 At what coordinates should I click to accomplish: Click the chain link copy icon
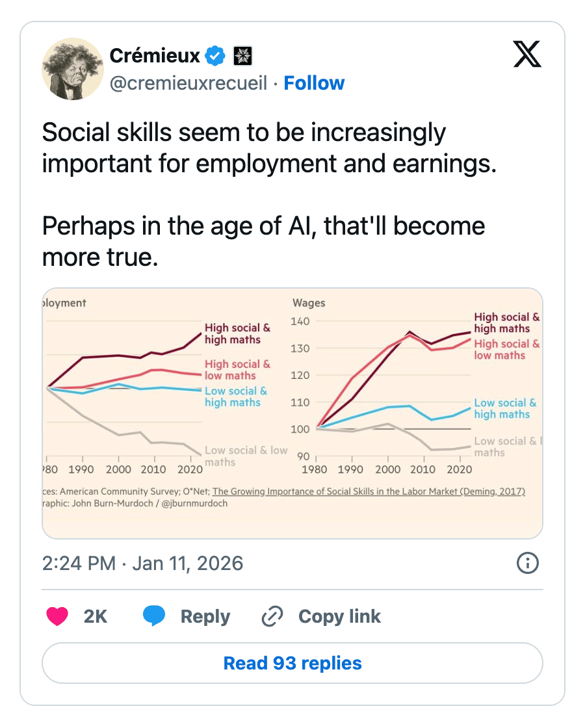[272, 616]
